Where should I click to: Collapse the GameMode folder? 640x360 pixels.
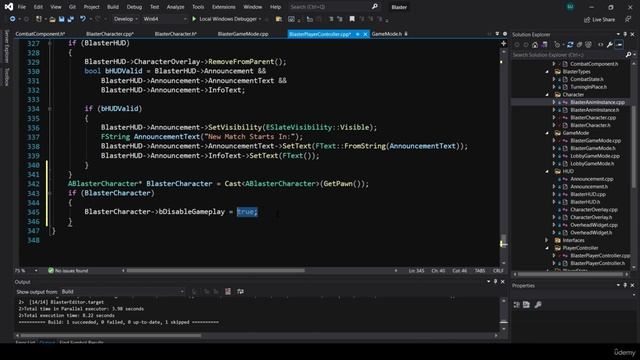pyautogui.click(x=547, y=133)
